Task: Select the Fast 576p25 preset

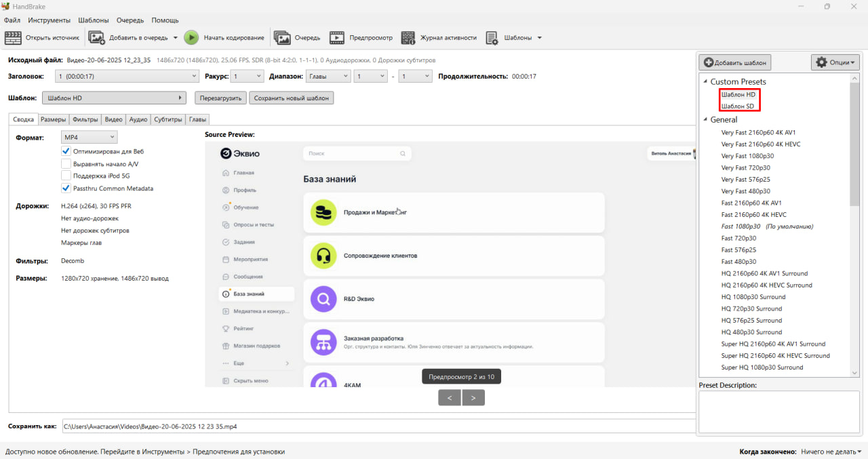Action: coord(738,250)
